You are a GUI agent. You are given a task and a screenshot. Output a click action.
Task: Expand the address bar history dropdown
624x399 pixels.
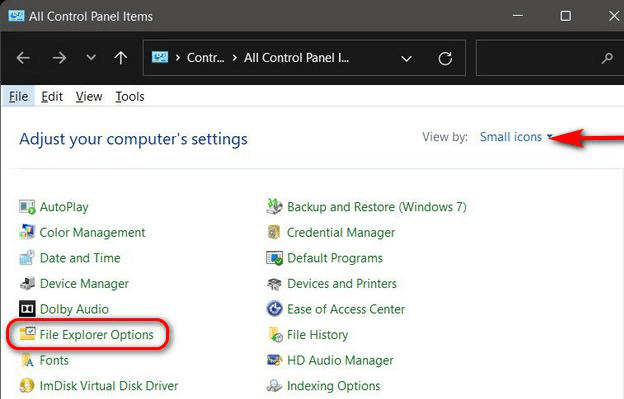point(406,59)
